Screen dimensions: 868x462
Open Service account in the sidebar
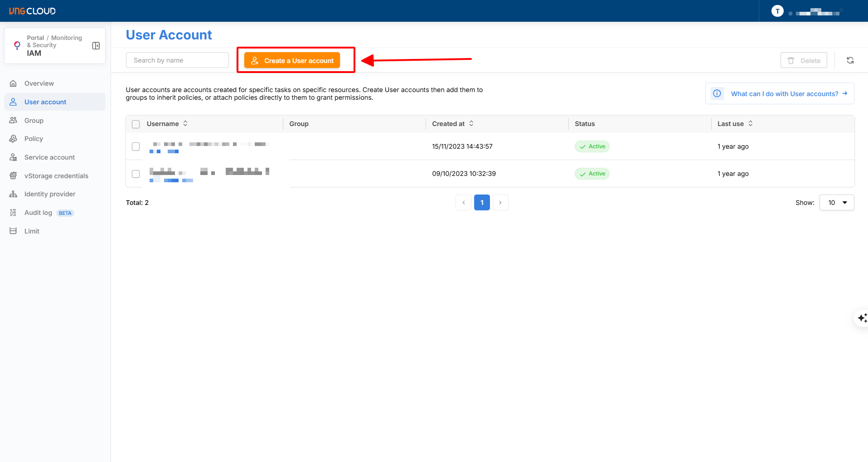pos(49,157)
